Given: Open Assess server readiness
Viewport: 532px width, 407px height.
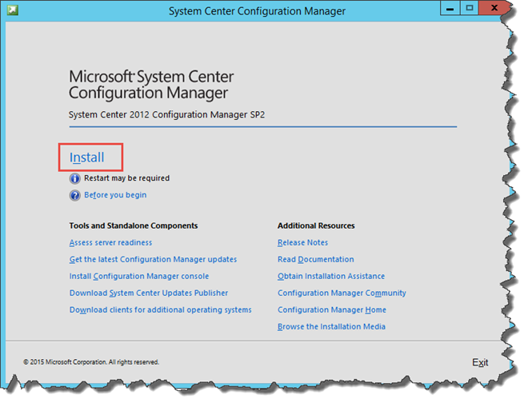Looking at the screenshot, I should (x=110, y=242).
